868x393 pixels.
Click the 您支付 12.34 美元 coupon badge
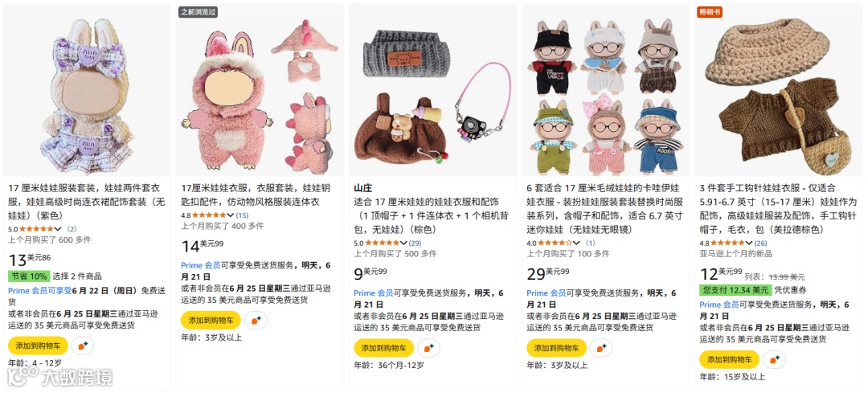[x=735, y=290]
